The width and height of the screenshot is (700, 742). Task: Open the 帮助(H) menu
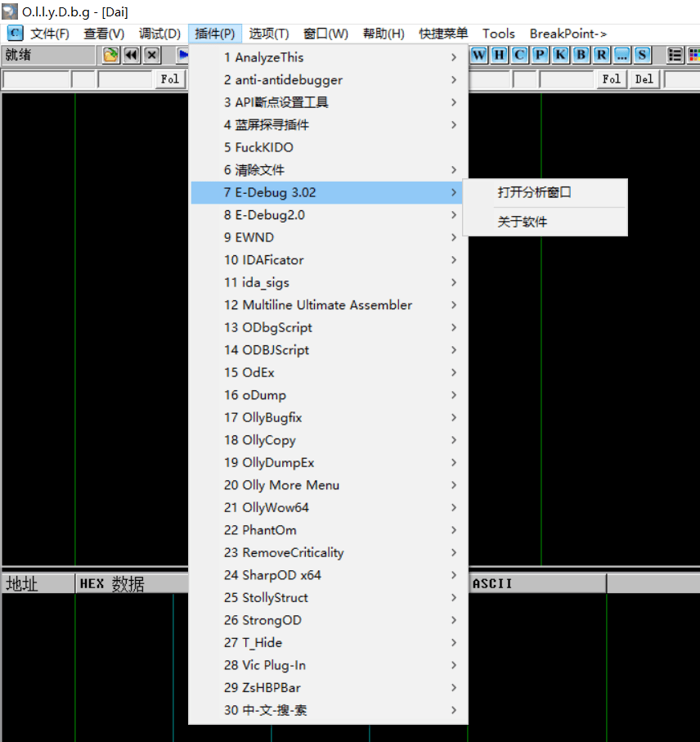[x=384, y=34]
